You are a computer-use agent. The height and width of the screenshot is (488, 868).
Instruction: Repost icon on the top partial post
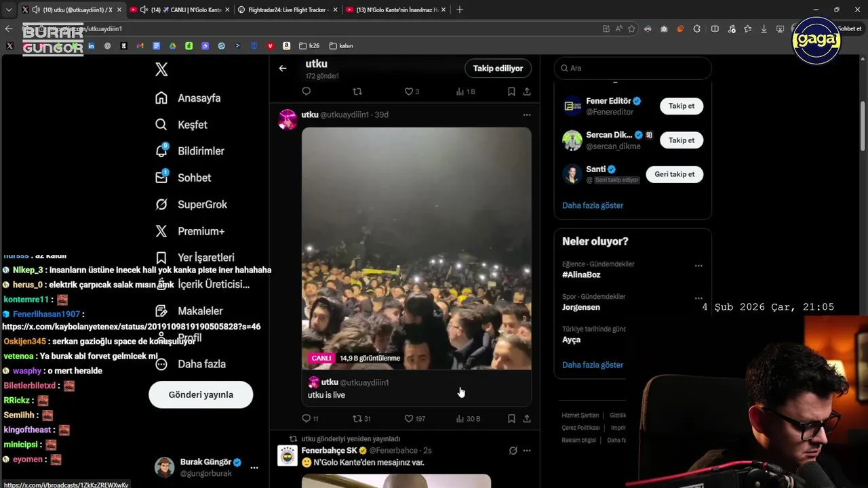tap(357, 91)
